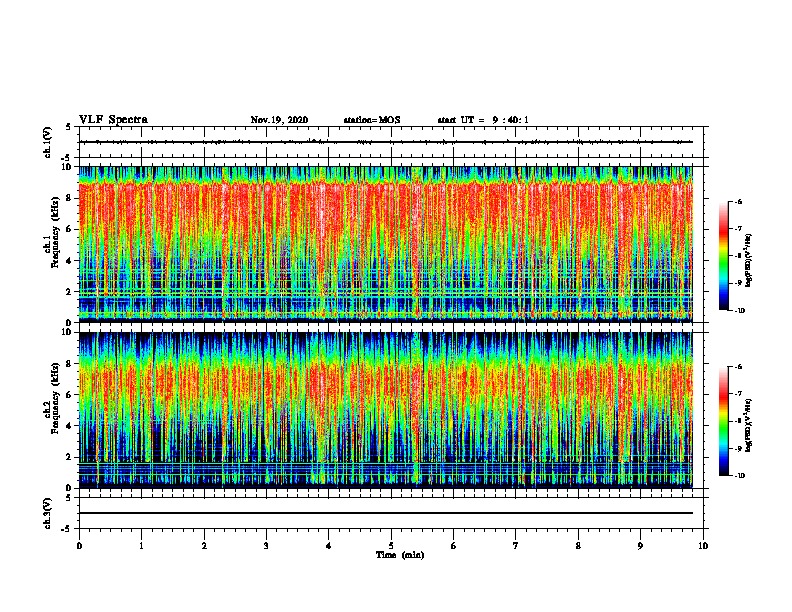
Task: Click the Time axis tick label "3"
Action: (x=266, y=546)
